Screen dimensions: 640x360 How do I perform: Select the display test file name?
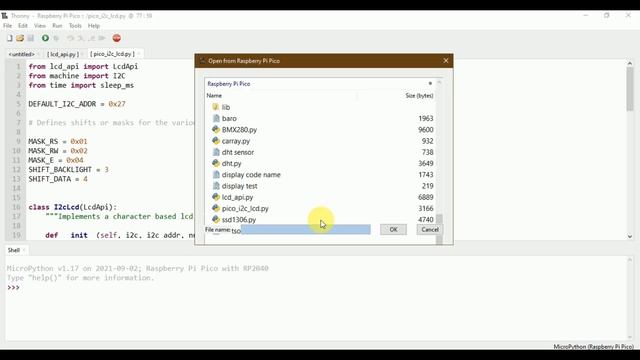click(240, 186)
